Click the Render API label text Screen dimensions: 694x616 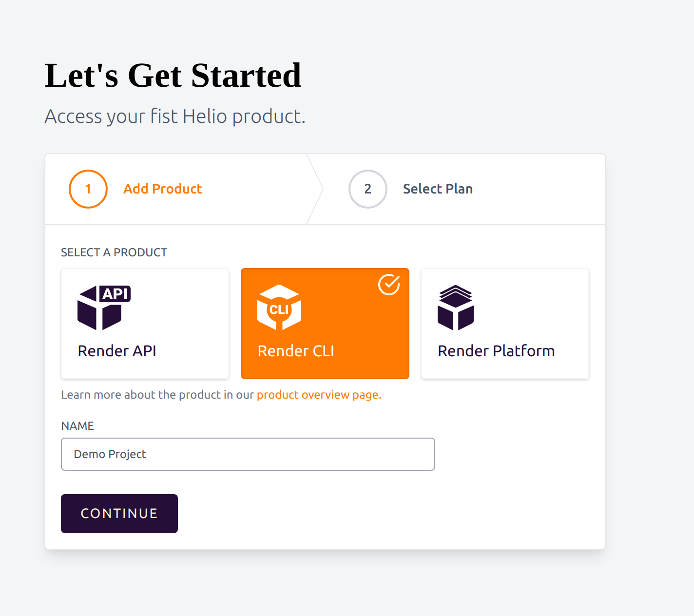point(117,351)
